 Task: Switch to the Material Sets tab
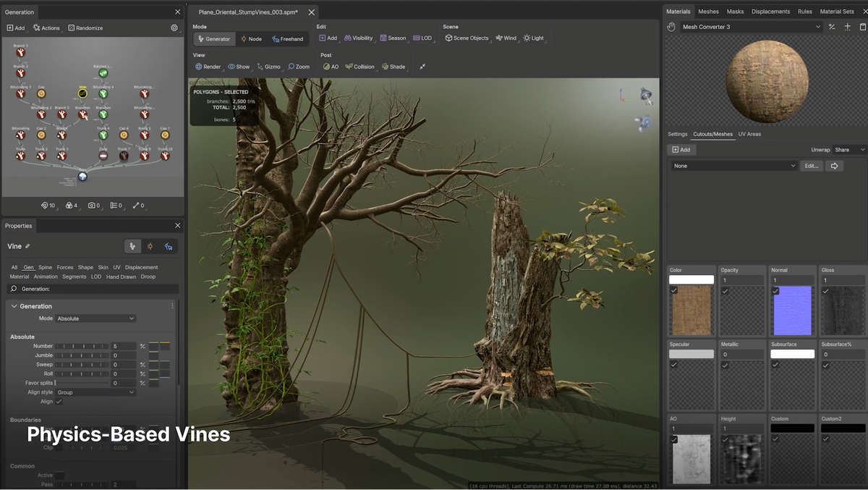click(x=837, y=12)
